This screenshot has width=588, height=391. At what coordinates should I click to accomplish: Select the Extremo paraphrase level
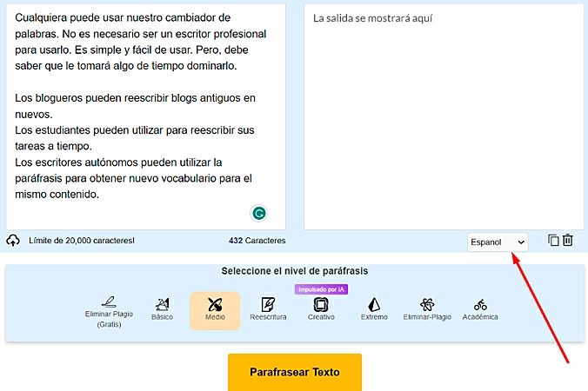click(374, 309)
